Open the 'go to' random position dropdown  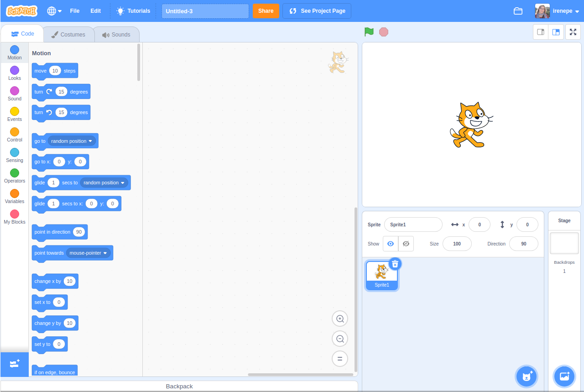tap(72, 141)
